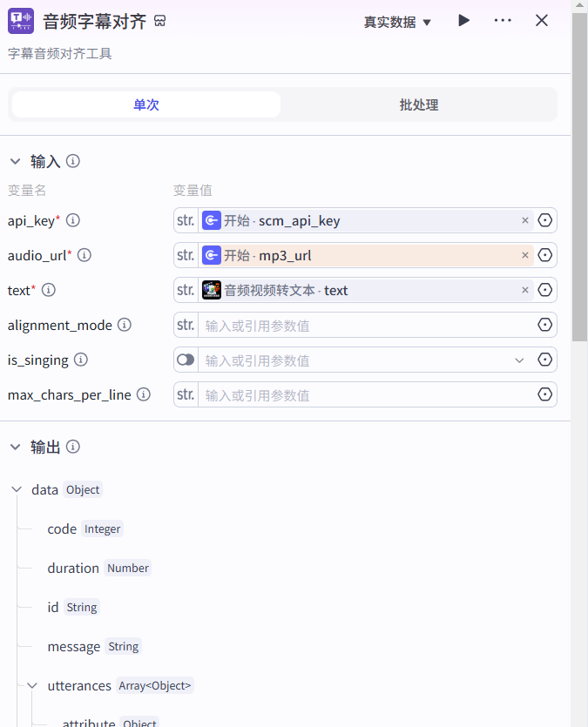Click the link icon beside the node title
This screenshot has width=588, height=727.
click(x=159, y=19)
